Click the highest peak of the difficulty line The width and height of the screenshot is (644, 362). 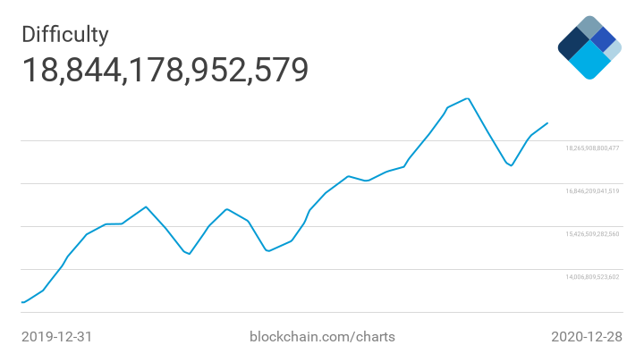click(x=468, y=98)
